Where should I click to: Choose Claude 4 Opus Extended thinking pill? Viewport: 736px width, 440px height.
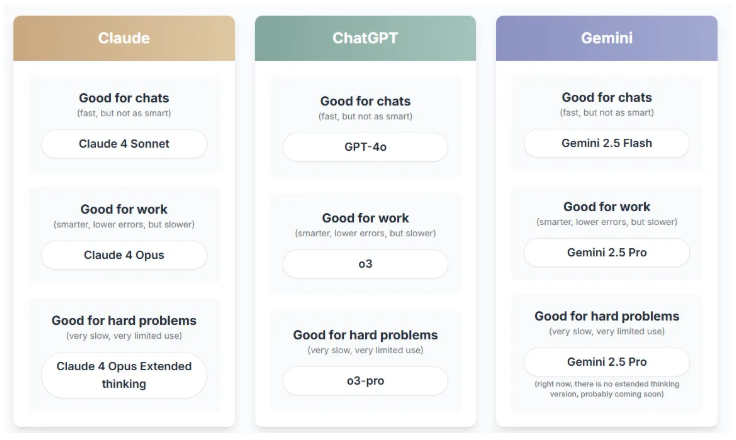point(124,375)
